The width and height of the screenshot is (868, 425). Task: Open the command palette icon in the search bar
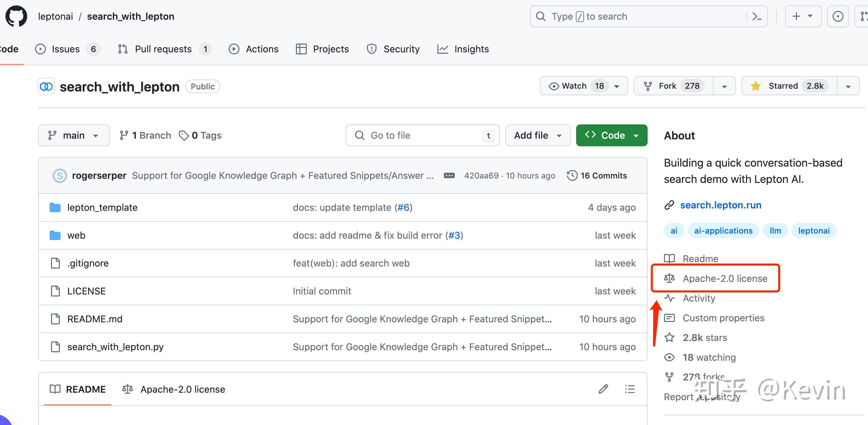point(757,16)
